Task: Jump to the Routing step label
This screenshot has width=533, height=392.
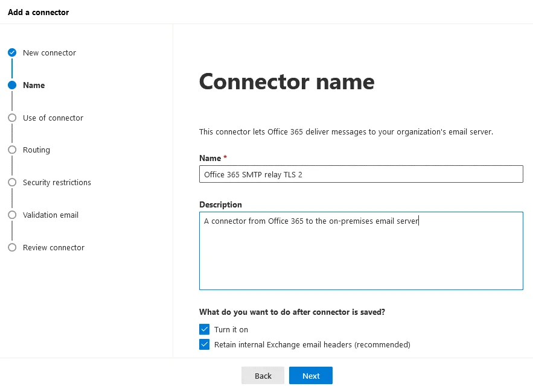Action: click(36, 150)
